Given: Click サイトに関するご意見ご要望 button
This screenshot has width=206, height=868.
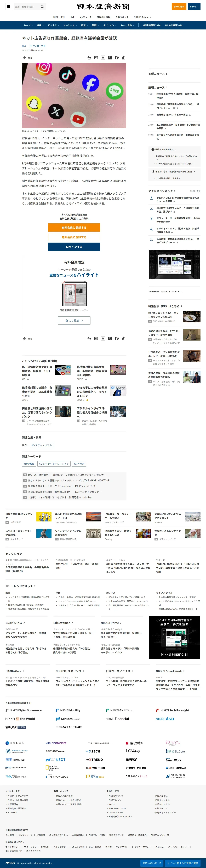Looking at the screenshot, I should tap(183, 863).
